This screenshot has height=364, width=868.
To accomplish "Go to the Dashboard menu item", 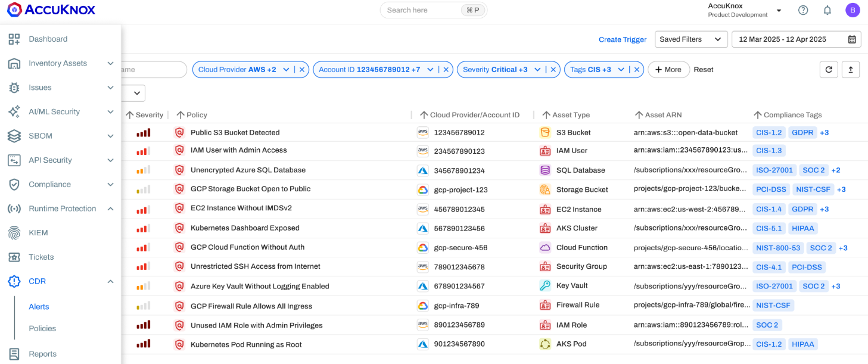I will pyautogui.click(x=48, y=39).
